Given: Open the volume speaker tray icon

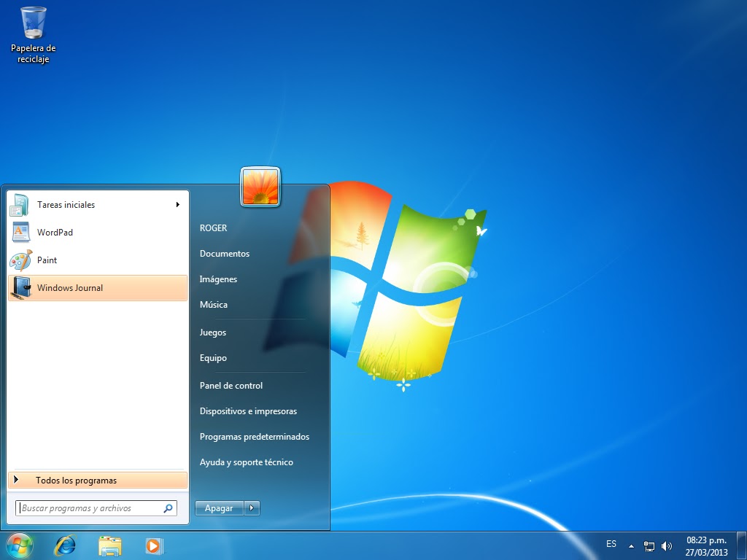Looking at the screenshot, I should (667, 546).
